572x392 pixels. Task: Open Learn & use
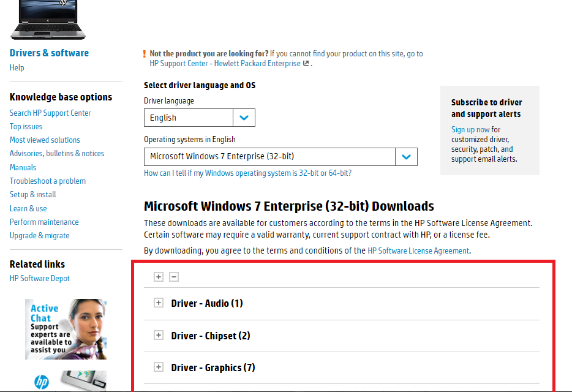[x=28, y=208]
